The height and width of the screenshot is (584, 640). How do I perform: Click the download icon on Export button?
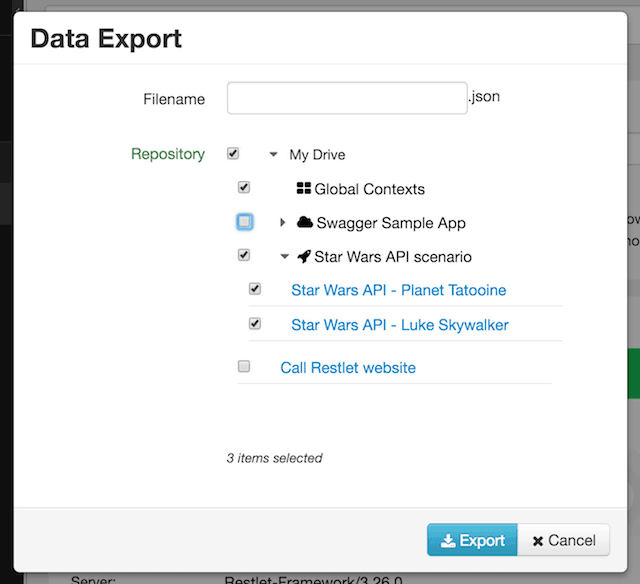pyautogui.click(x=447, y=540)
